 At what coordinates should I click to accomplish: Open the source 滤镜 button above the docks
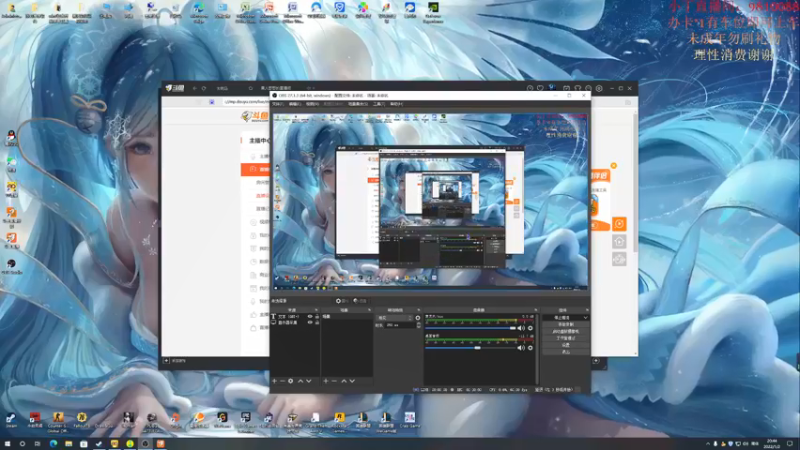coord(360,301)
